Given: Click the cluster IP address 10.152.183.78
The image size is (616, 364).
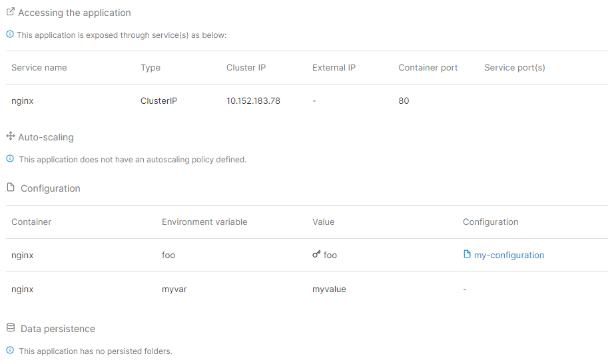Looking at the screenshot, I should pos(253,101).
